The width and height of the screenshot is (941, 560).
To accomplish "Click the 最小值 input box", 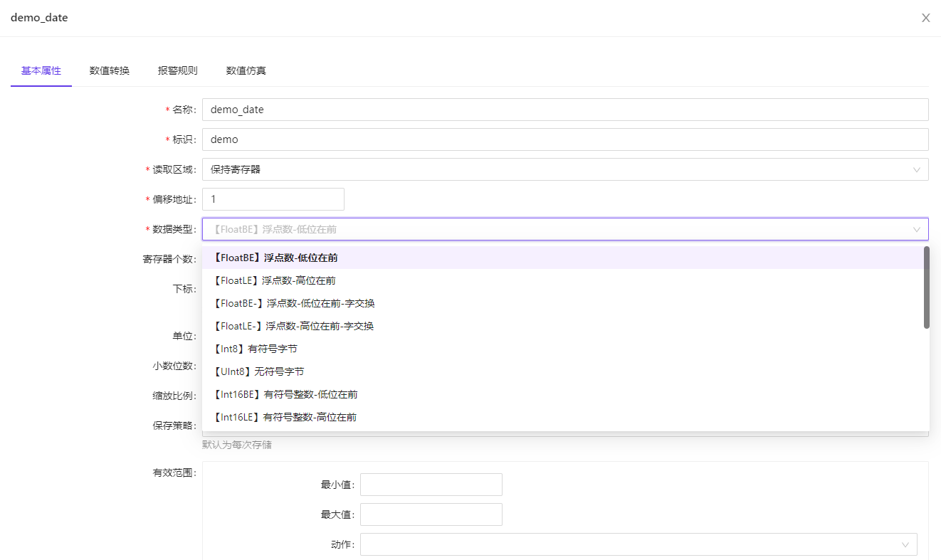I will [431, 484].
